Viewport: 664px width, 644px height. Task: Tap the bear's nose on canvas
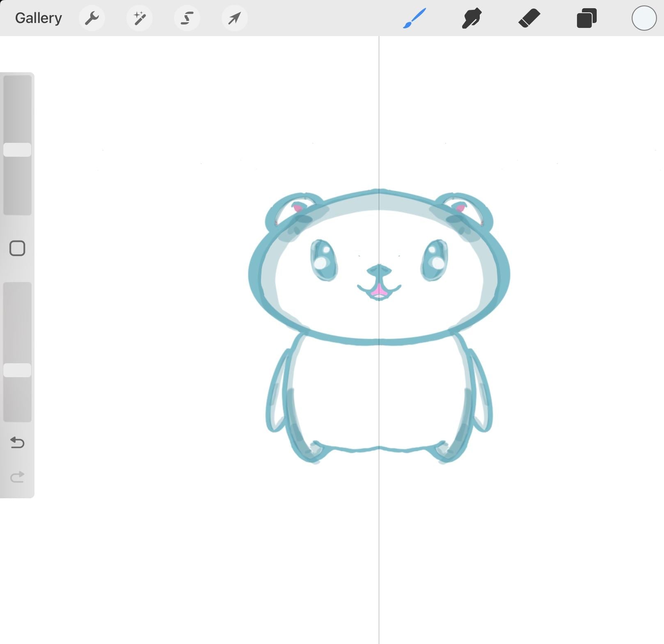pos(379,270)
